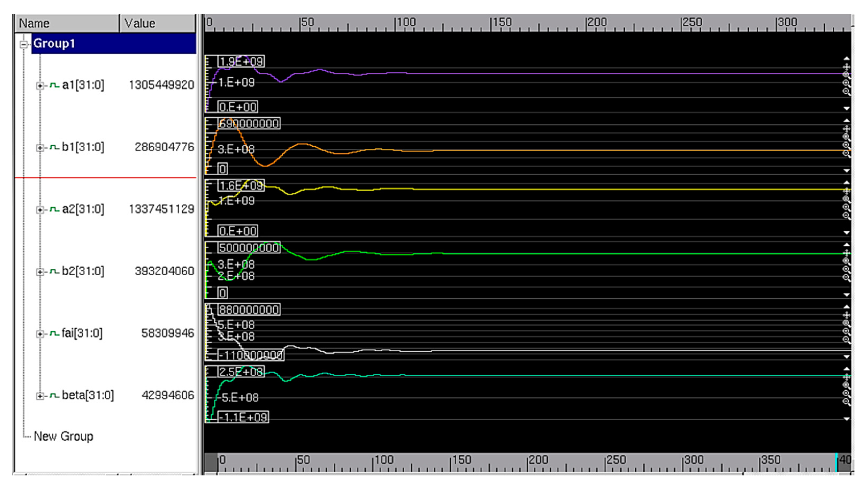Select signal a1[31:0] in the list
The image size is (868, 487).
[83, 85]
